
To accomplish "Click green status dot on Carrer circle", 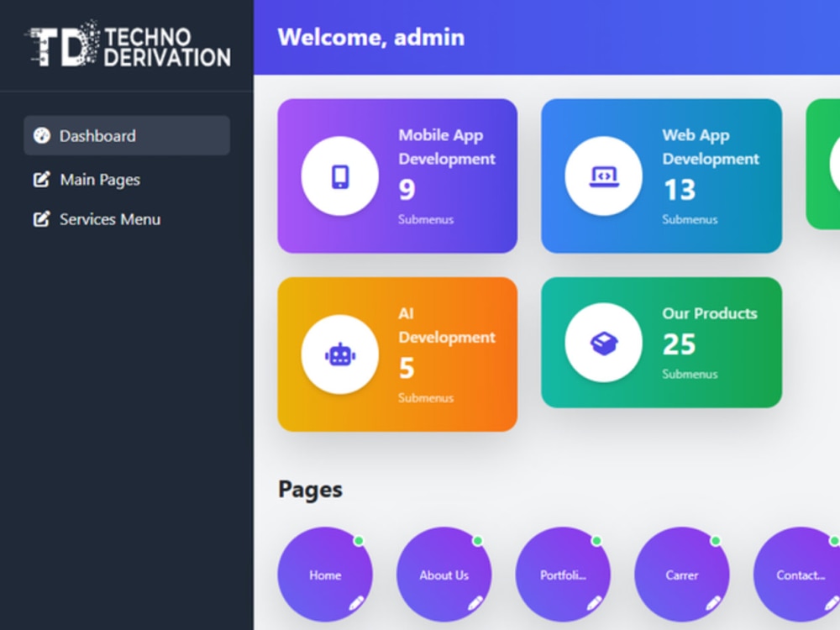I will click(716, 541).
